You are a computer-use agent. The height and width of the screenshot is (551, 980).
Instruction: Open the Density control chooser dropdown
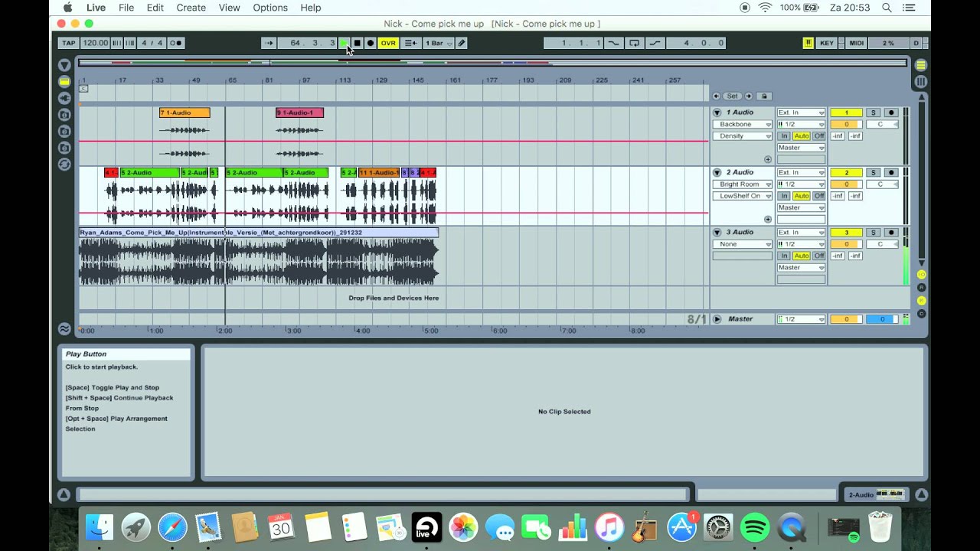pyautogui.click(x=743, y=136)
